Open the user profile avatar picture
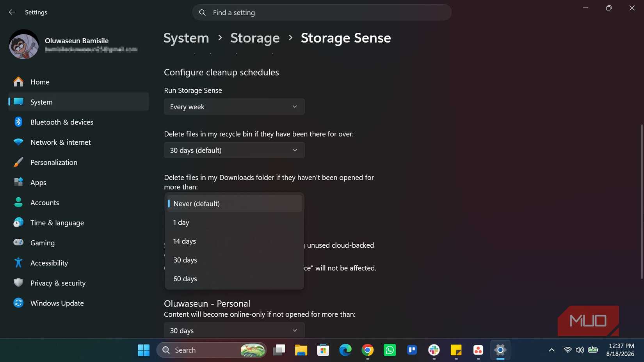This screenshot has height=362, width=644. point(23,44)
